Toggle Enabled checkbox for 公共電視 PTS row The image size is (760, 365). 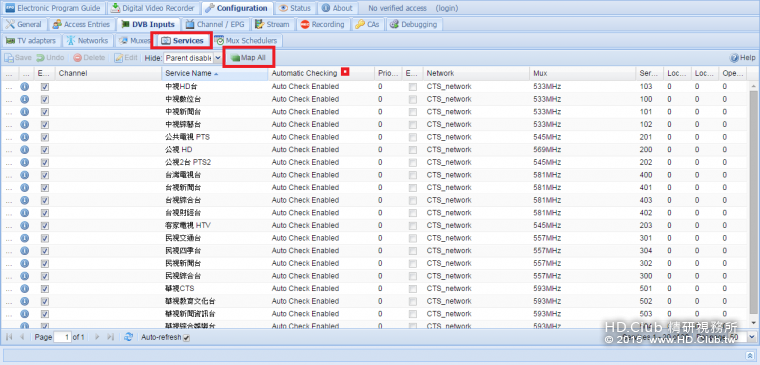(45, 137)
